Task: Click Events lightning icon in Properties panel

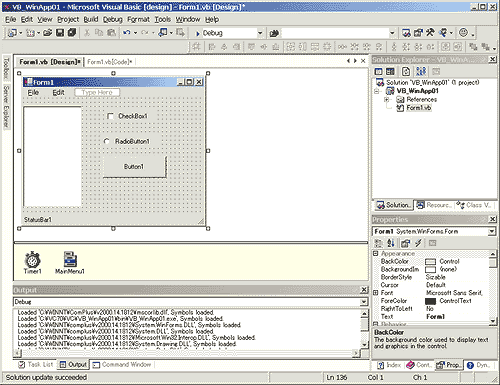Action: click(x=418, y=243)
